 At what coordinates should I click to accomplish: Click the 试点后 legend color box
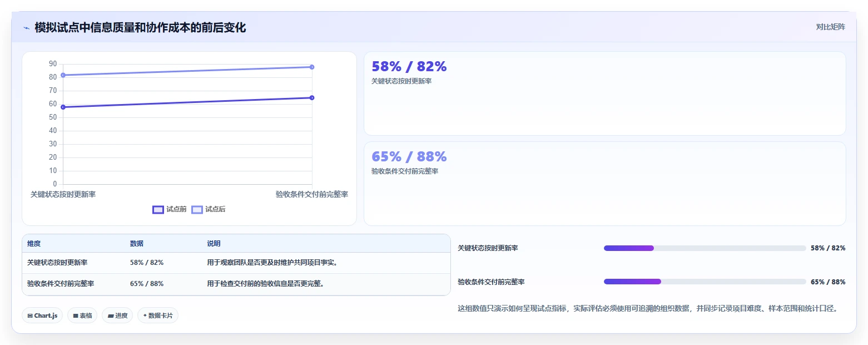pyautogui.click(x=197, y=210)
